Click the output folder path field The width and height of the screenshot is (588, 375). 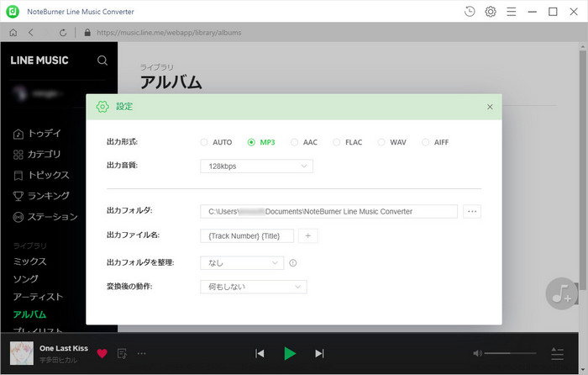[x=329, y=211]
